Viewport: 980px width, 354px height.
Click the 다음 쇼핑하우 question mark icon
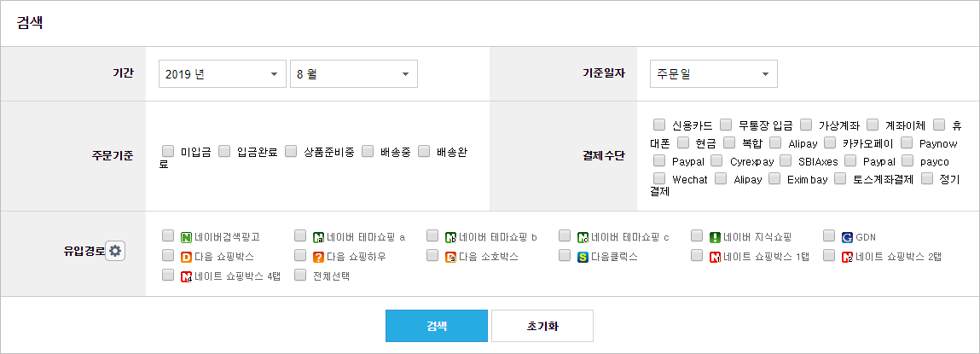(318, 257)
